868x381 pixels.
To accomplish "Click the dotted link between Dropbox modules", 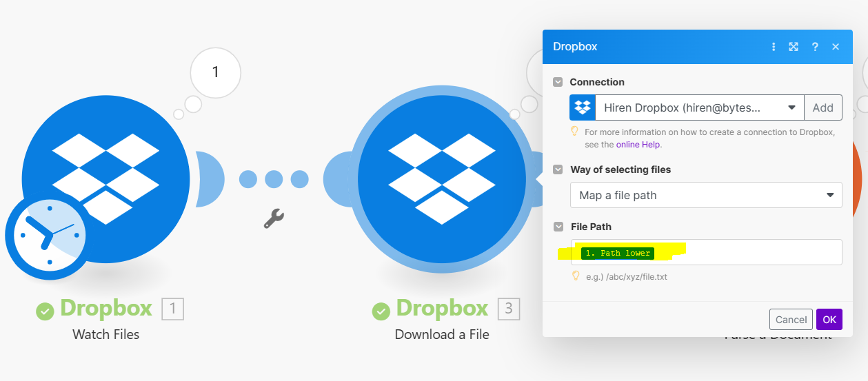I will [x=274, y=179].
